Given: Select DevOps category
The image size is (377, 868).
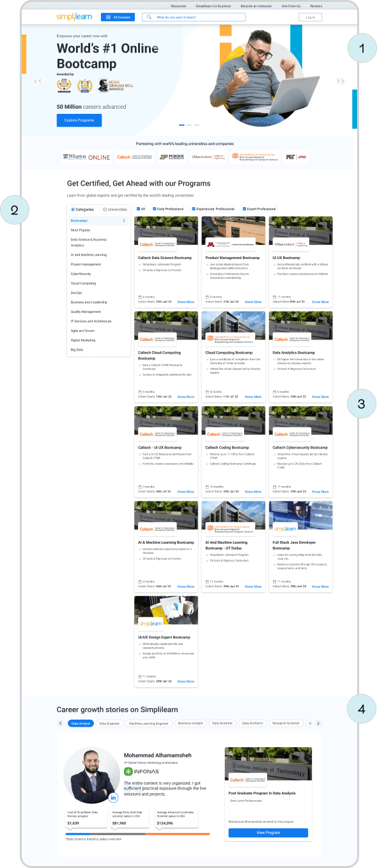Looking at the screenshot, I should coord(76,292).
